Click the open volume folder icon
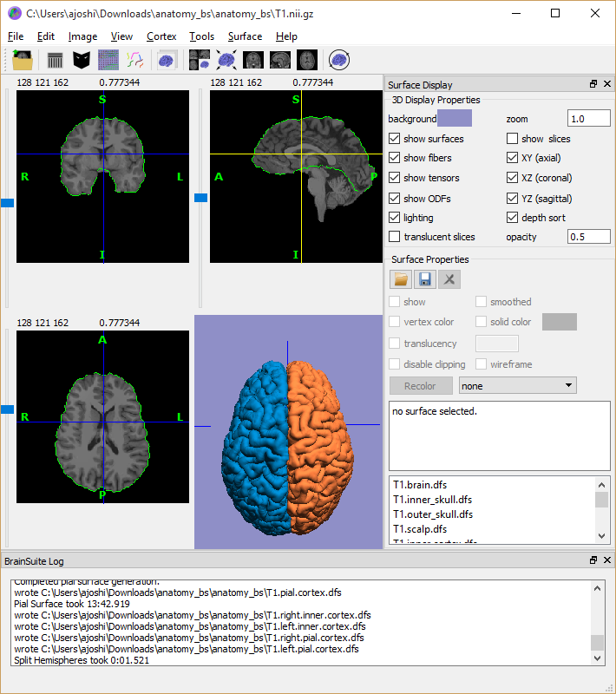 coord(23,60)
